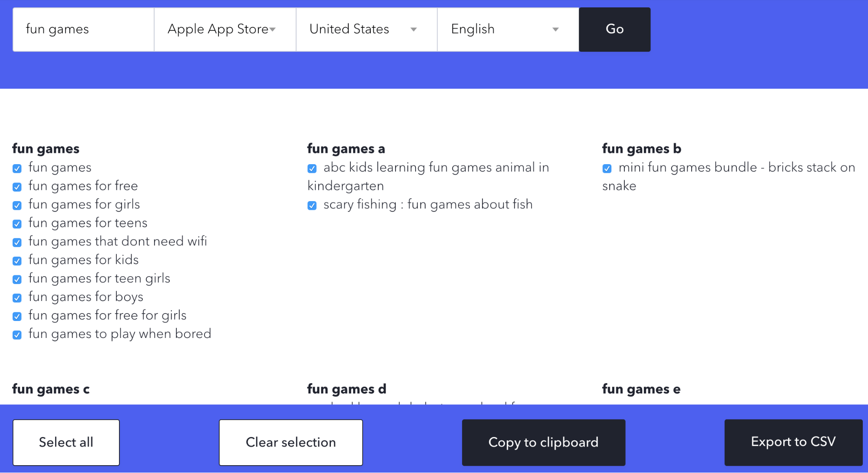
Task: Toggle the "fun games for teens" checkbox
Action: pos(17,224)
